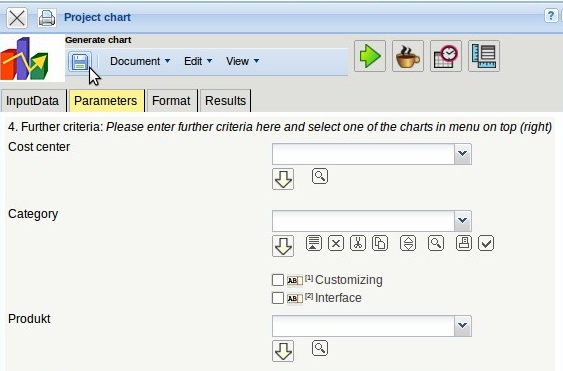The image size is (563, 371).
Task: Click the Category checkmark icon
Action: pos(486,243)
